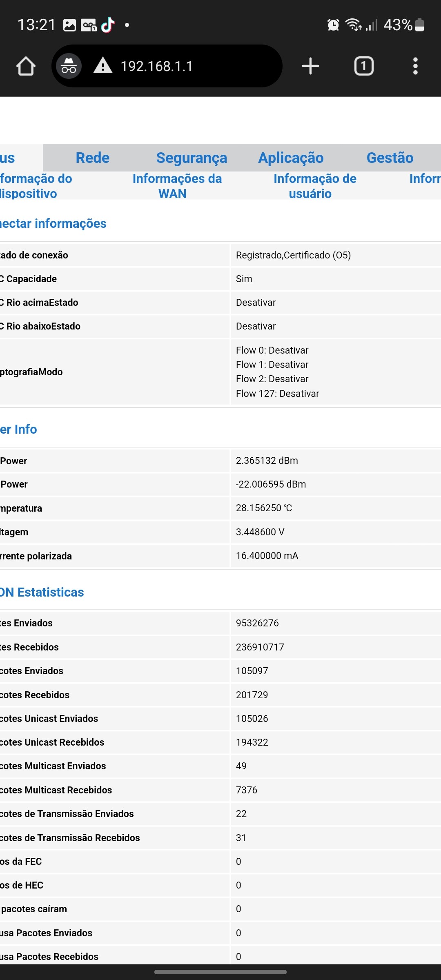Screen dimensions: 441x980
Task: Tap the gallery image notification icon
Action: point(69,25)
